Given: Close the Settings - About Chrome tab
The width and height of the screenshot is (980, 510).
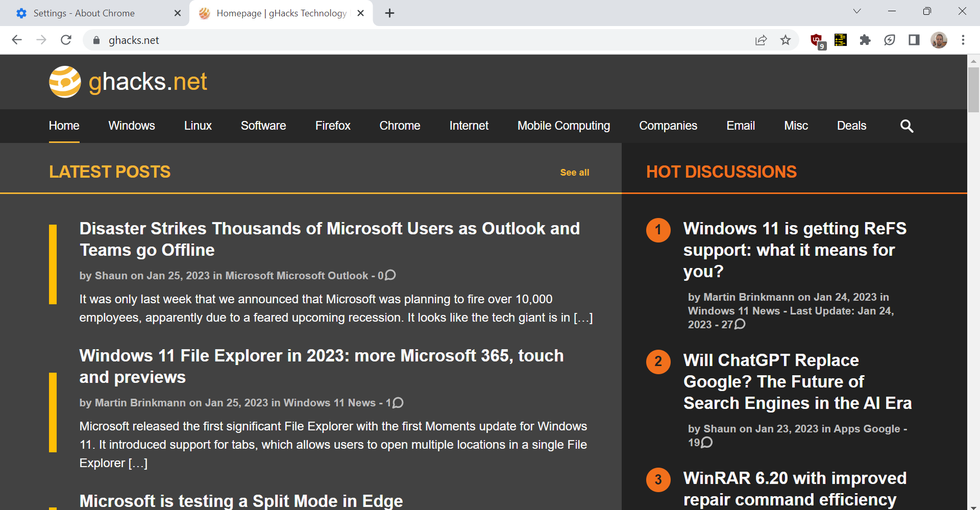Looking at the screenshot, I should click(x=178, y=13).
